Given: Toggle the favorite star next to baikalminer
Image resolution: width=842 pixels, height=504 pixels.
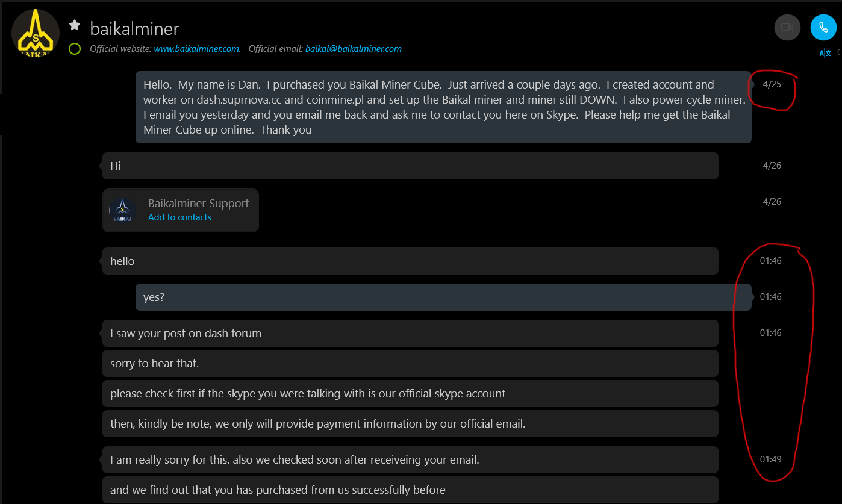Looking at the screenshot, I should (x=75, y=25).
